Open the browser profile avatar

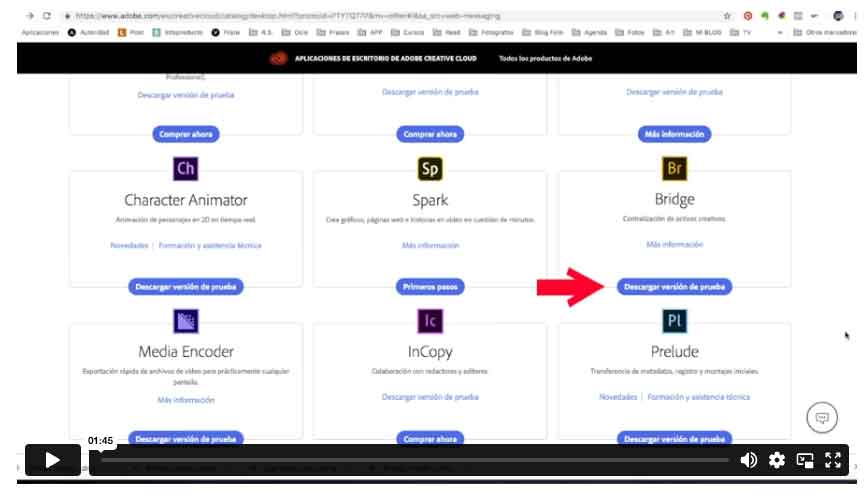tap(838, 16)
